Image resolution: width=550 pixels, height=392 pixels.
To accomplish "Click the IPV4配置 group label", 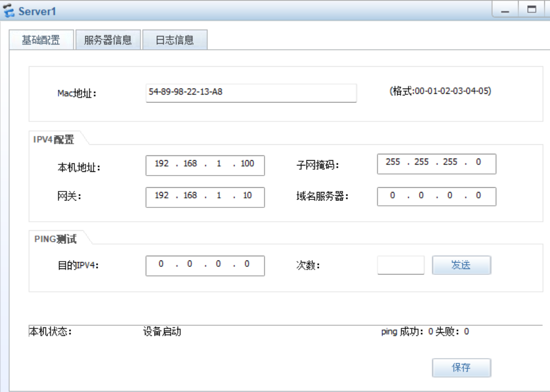I will (54, 140).
